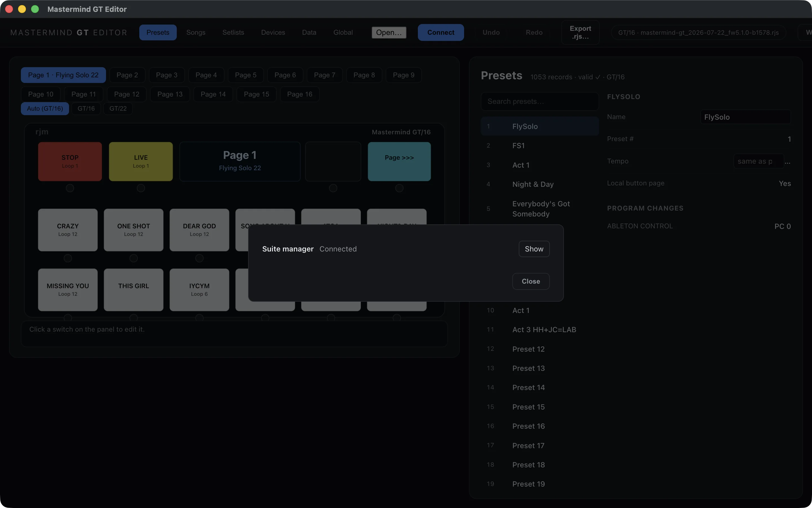This screenshot has width=812, height=508.
Task: Click the red STOP Loop 1 switch
Action: pos(70,161)
